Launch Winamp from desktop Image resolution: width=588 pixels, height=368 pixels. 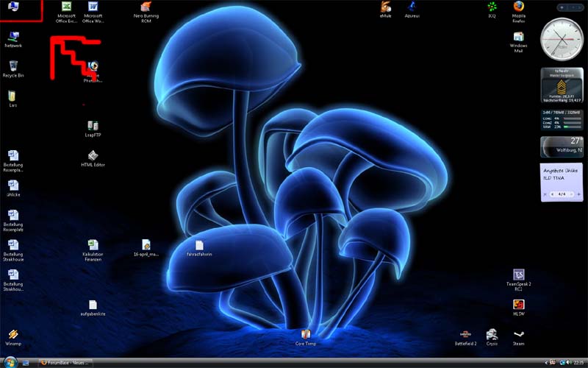click(13, 337)
